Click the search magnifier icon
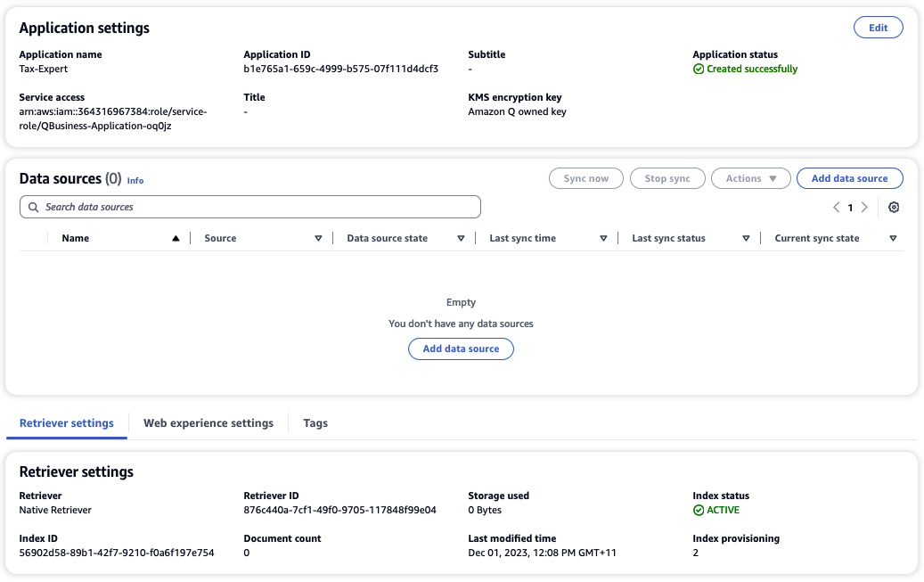The width and height of the screenshot is (924, 582). (x=34, y=207)
